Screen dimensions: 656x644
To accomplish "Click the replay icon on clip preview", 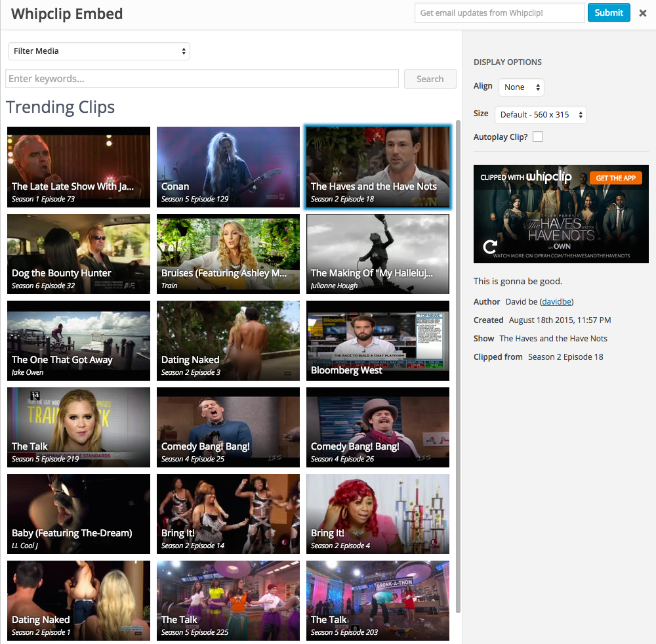I will (490, 247).
